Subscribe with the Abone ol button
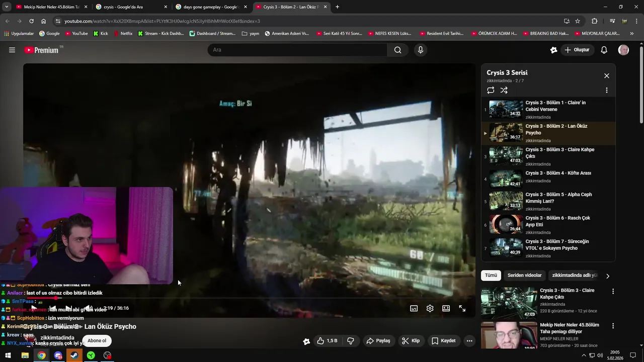Screen dimensions: 644x362 point(97,341)
